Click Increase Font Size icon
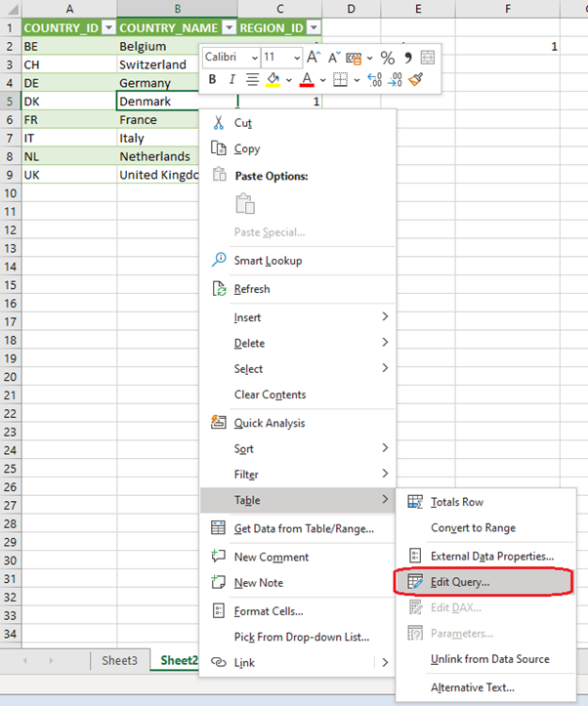The height and width of the screenshot is (706, 588). point(314,58)
